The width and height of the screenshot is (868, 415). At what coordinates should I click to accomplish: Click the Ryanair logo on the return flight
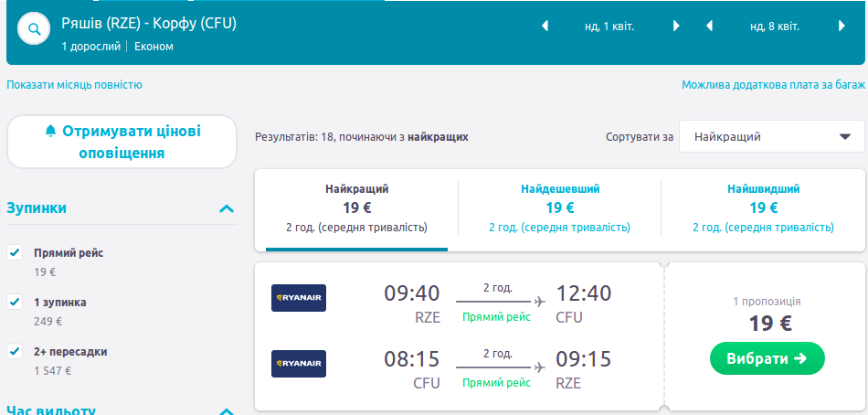[299, 364]
